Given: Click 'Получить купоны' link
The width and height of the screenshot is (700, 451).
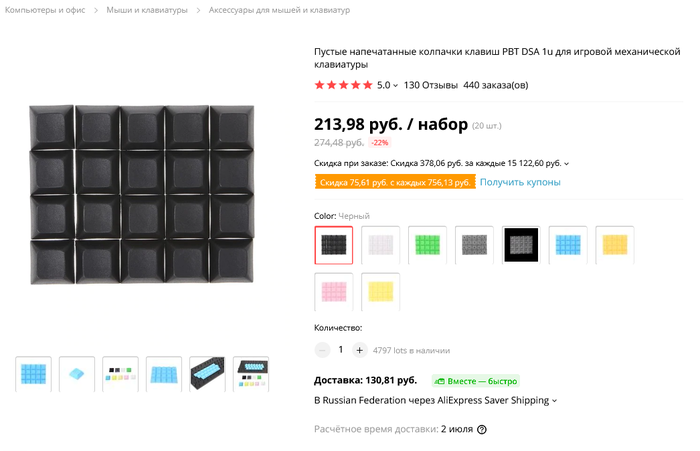Looking at the screenshot, I should click(x=520, y=182).
